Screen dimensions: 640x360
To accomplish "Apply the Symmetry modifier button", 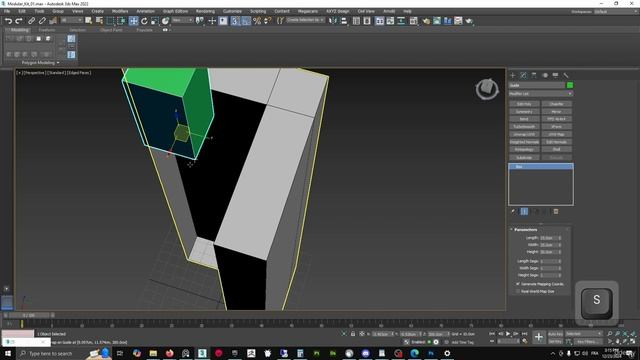I will (x=524, y=111).
